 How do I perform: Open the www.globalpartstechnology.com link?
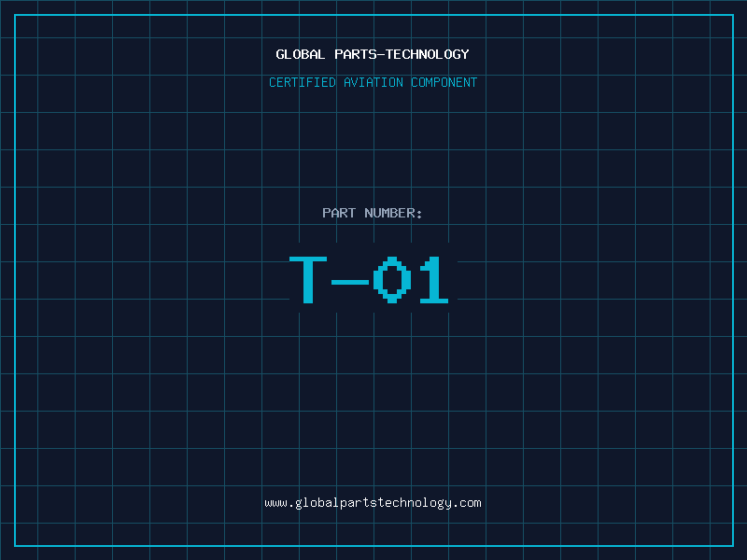[x=373, y=503]
